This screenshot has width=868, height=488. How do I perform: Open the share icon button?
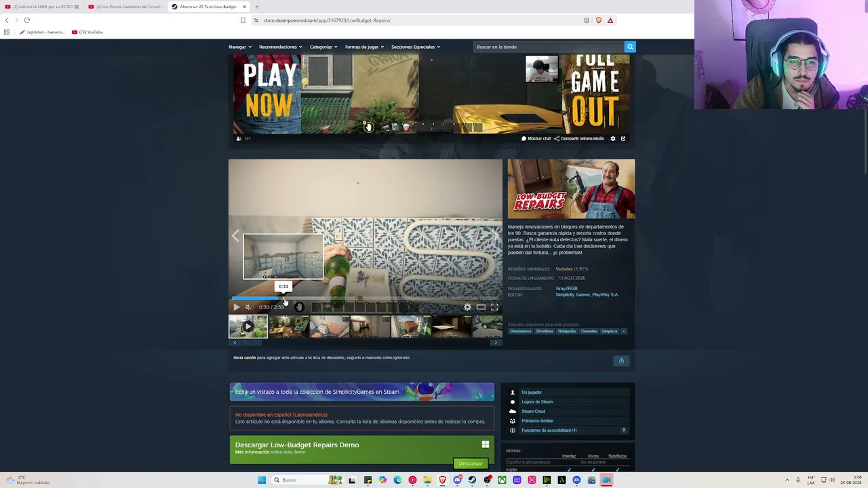(x=621, y=361)
